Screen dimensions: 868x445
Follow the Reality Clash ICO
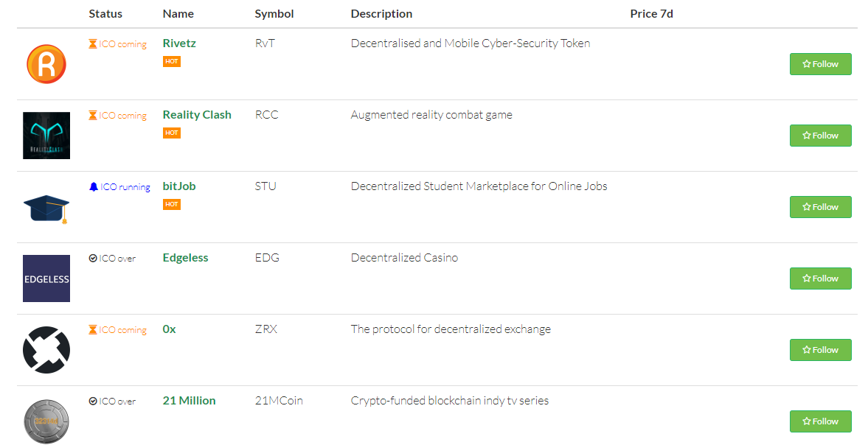[820, 136]
